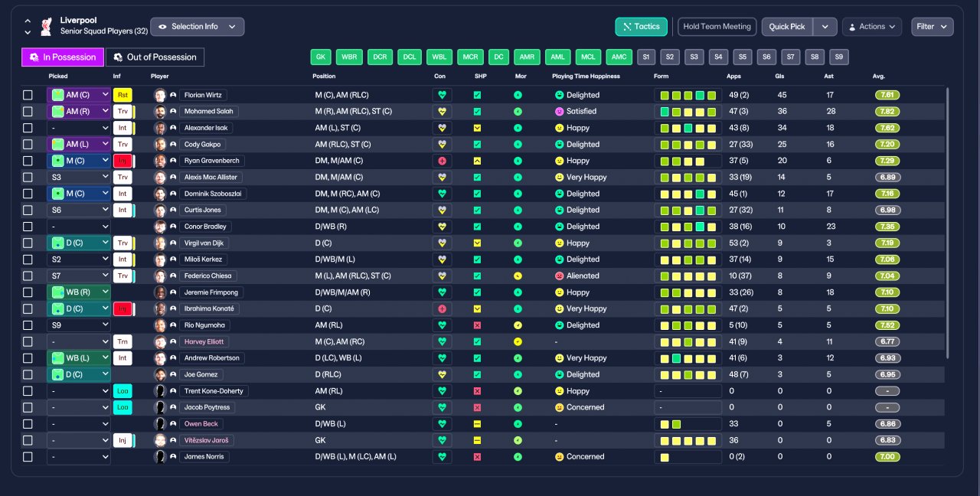This screenshot has width=980, height=496.
Task: Click Florian Wirtz's Rst info badge
Action: click(122, 95)
